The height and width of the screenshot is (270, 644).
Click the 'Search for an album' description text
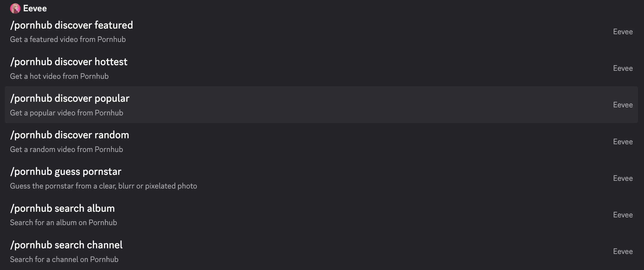(x=63, y=222)
